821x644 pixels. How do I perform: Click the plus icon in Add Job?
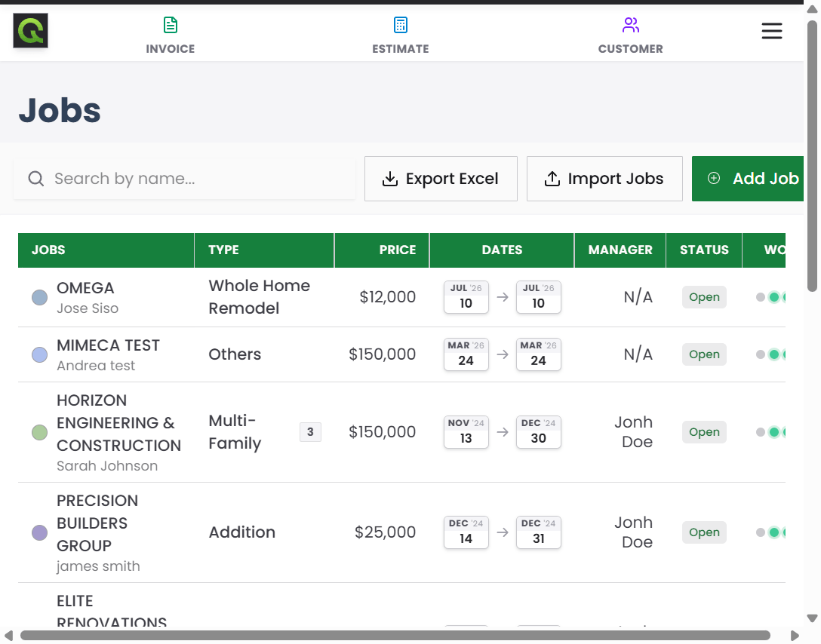(714, 179)
